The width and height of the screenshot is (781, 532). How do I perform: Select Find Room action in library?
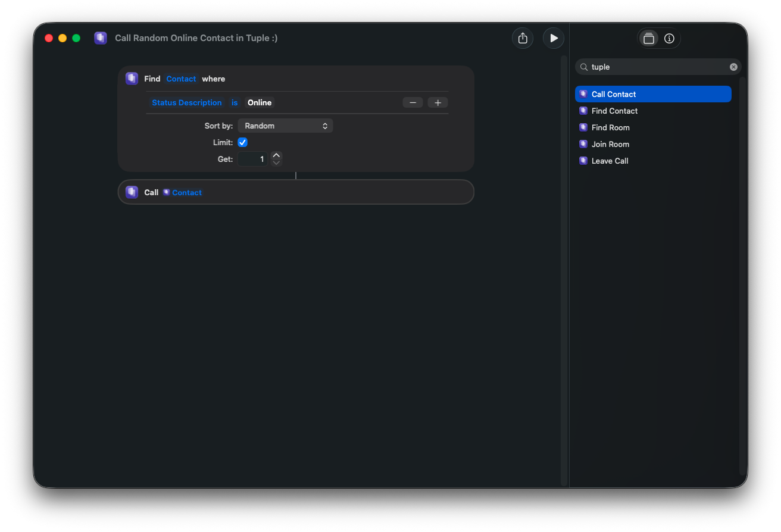653,127
